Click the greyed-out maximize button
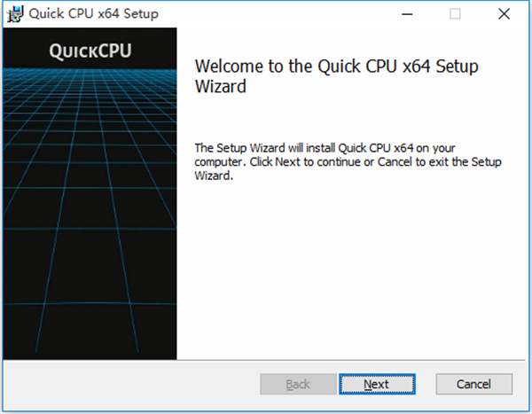This screenshot has width=532, height=414. tap(456, 14)
